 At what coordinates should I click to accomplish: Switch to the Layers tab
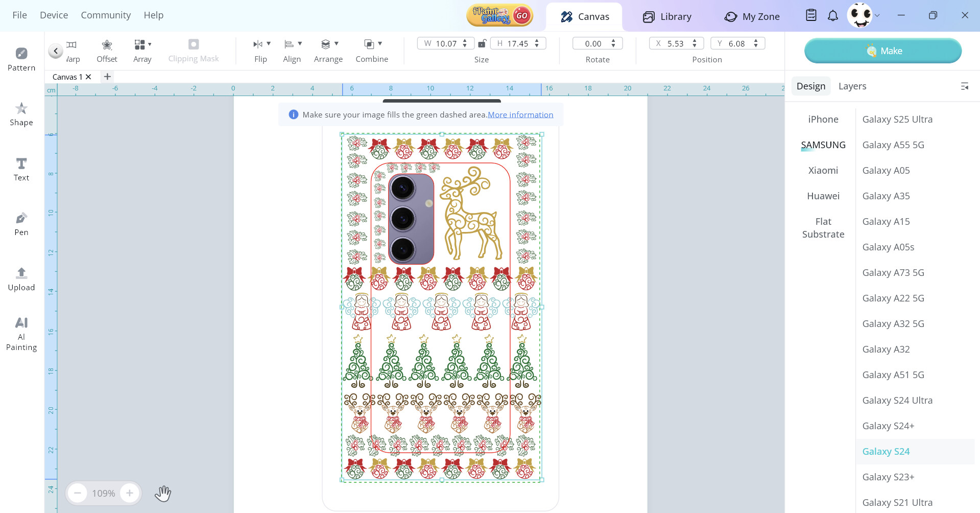tap(852, 86)
